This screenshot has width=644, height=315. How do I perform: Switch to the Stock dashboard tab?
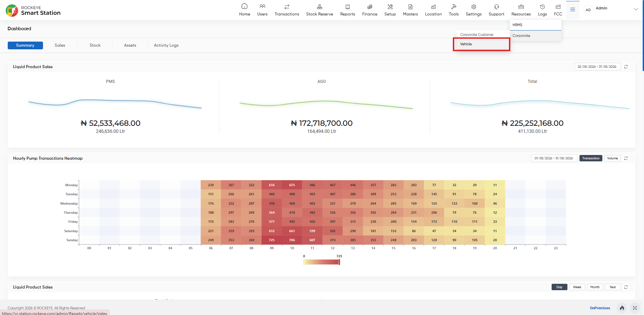coord(95,45)
